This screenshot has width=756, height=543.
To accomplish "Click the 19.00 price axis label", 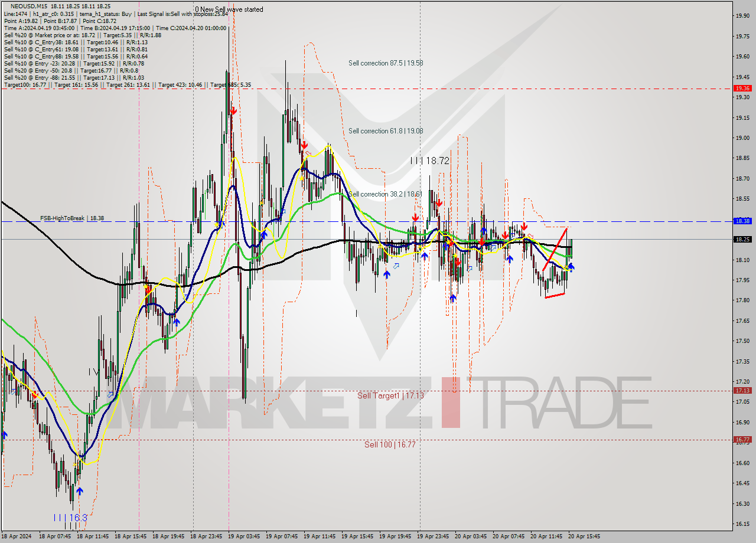I will tap(742, 138).
